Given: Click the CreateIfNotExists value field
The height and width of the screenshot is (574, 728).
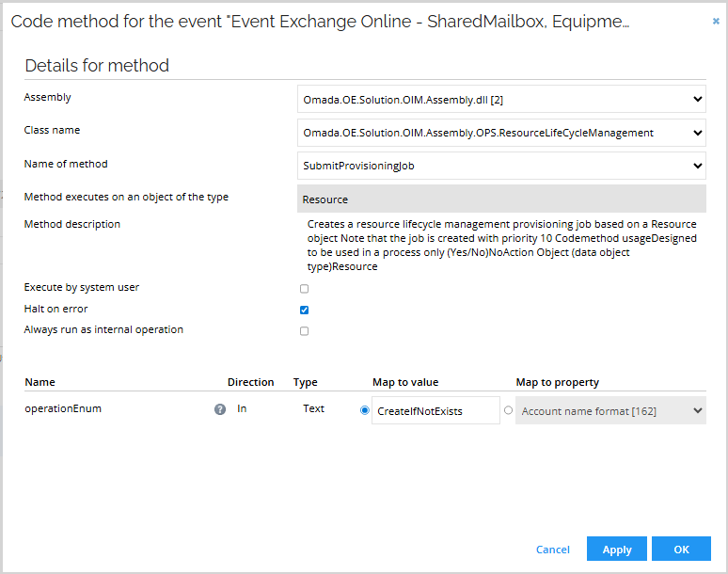Looking at the screenshot, I should click(x=435, y=411).
